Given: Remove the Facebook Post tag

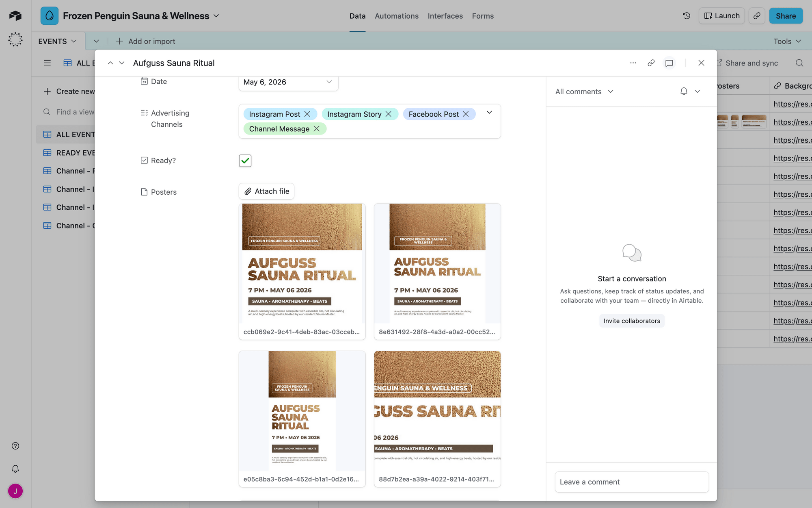Looking at the screenshot, I should [x=466, y=114].
